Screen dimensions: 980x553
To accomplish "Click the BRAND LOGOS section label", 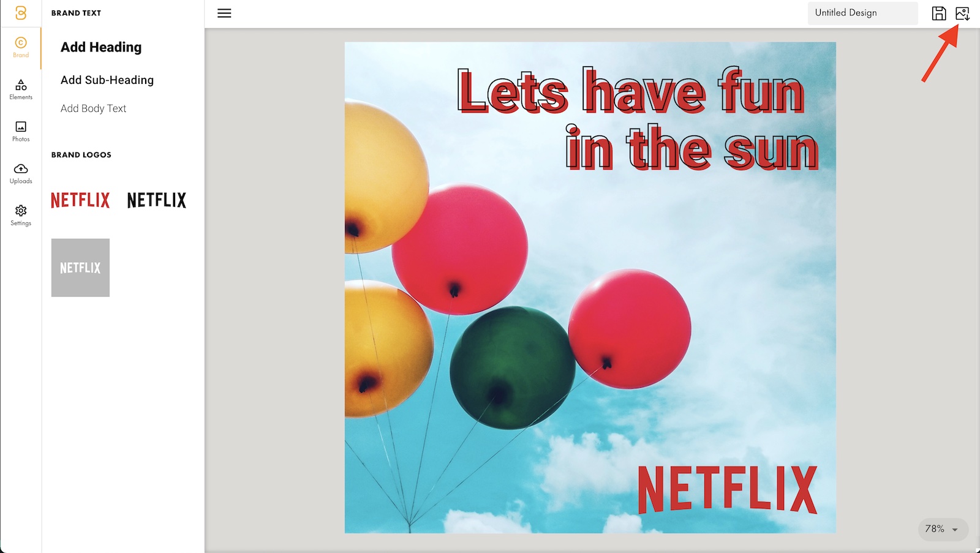I will click(81, 155).
